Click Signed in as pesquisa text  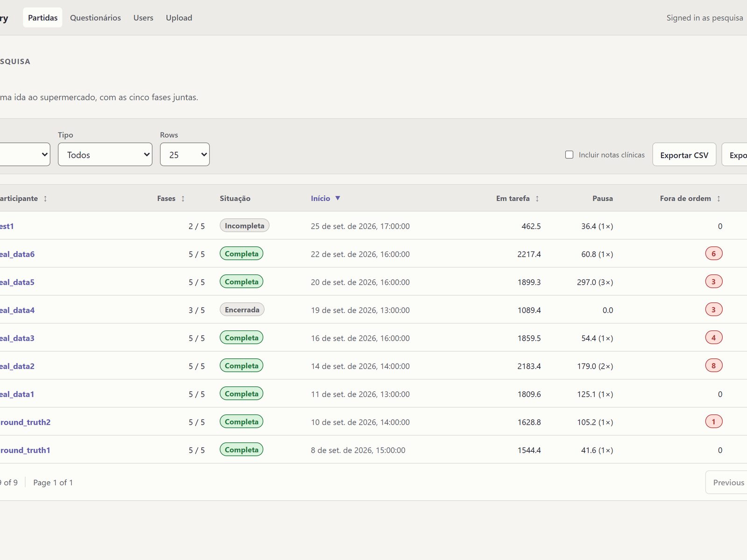705,18
